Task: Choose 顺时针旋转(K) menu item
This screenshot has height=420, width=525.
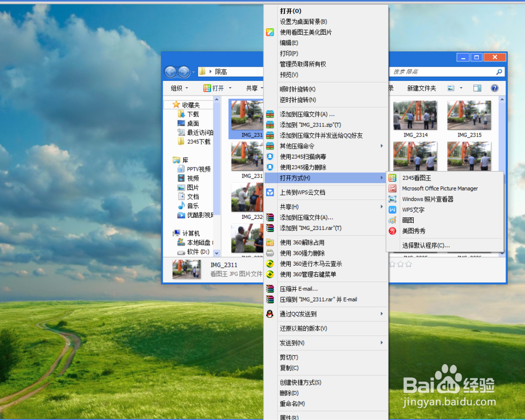Action: point(298,89)
